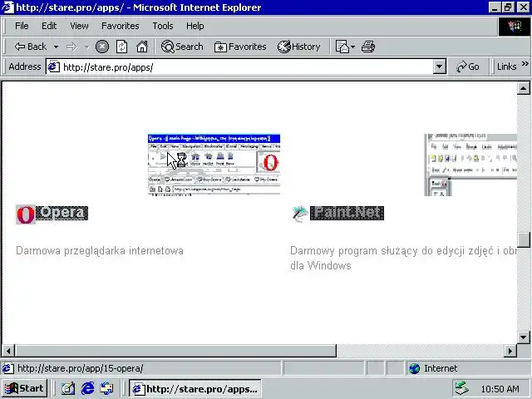
Task: Click the page icon in address bar
Action: [53, 66]
